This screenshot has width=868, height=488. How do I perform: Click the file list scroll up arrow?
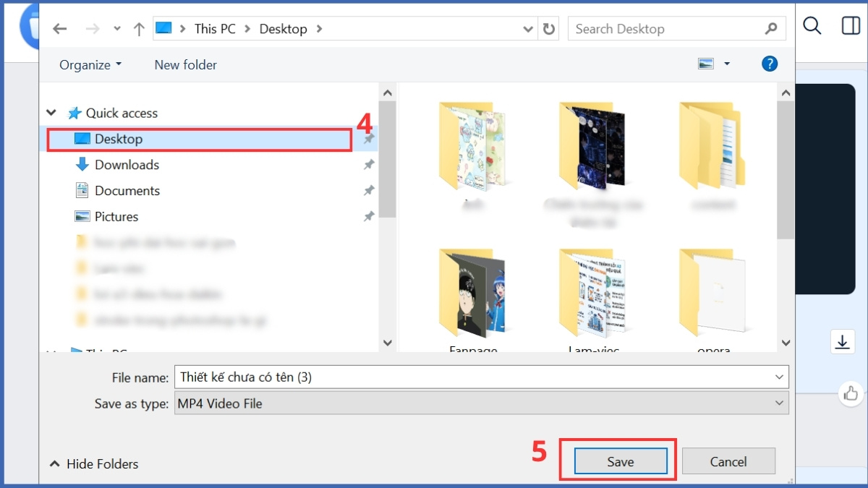click(786, 93)
